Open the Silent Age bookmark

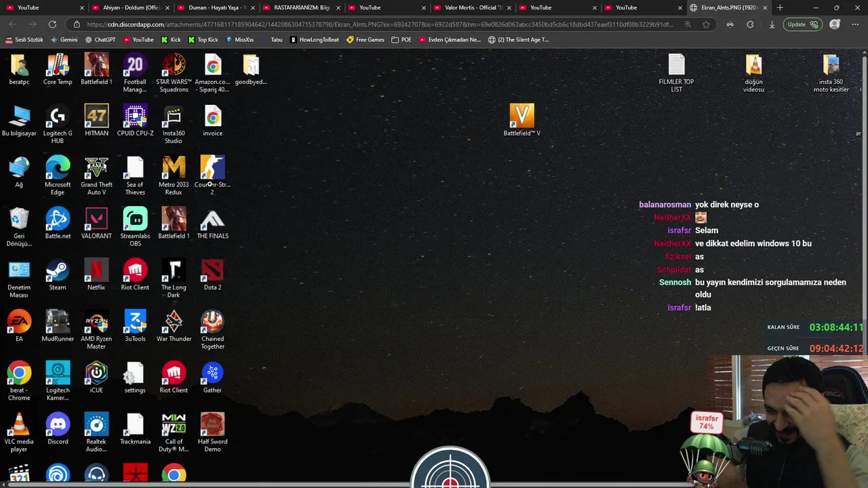coord(518,40)
